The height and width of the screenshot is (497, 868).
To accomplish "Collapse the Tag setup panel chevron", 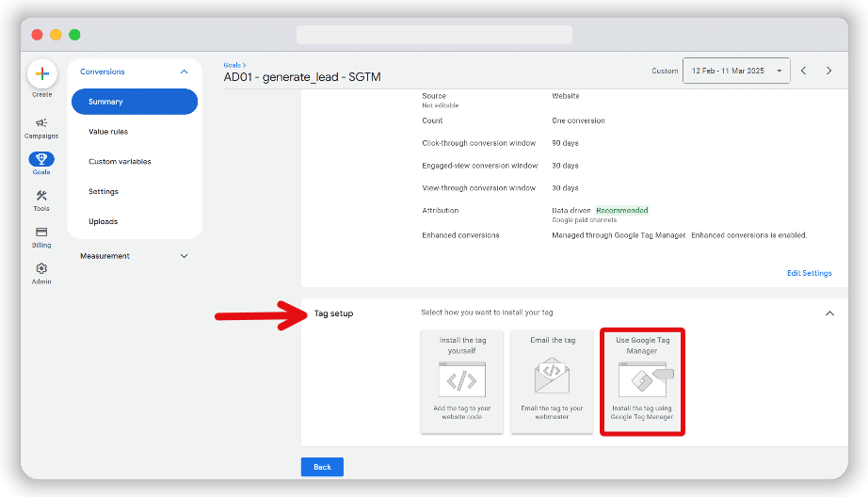I will click(829, 313).
